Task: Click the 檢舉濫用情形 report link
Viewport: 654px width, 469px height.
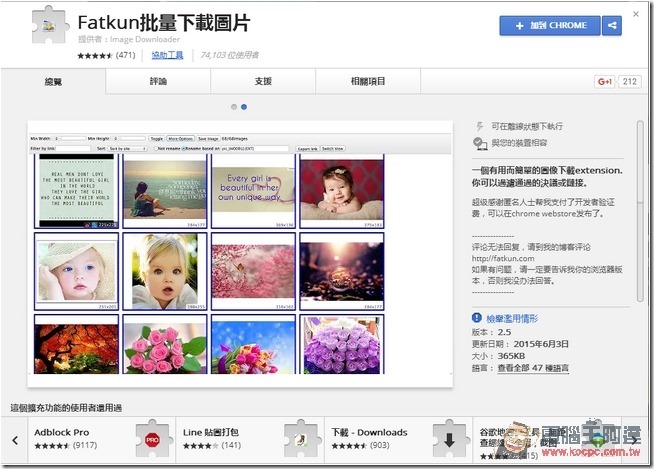Action: click(512, 319)
